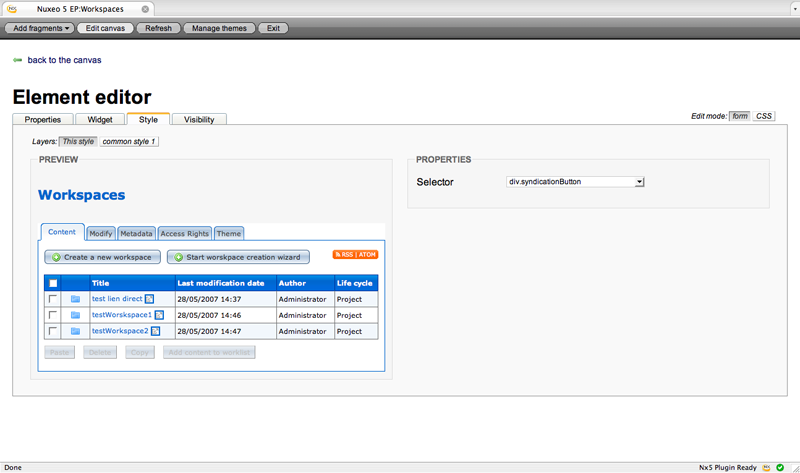Open testWorkspace2 in new window icon
Viewport: 800px width, 473px height.
[x=156, y=331]
